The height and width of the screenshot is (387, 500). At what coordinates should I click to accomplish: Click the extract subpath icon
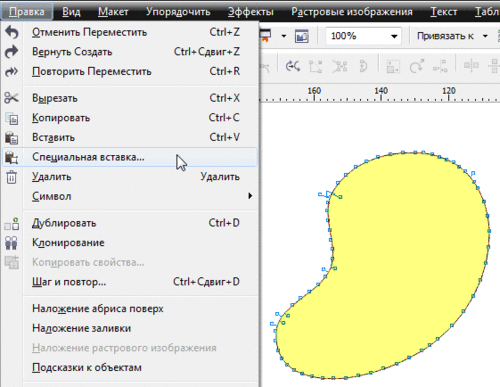(339, 66)
